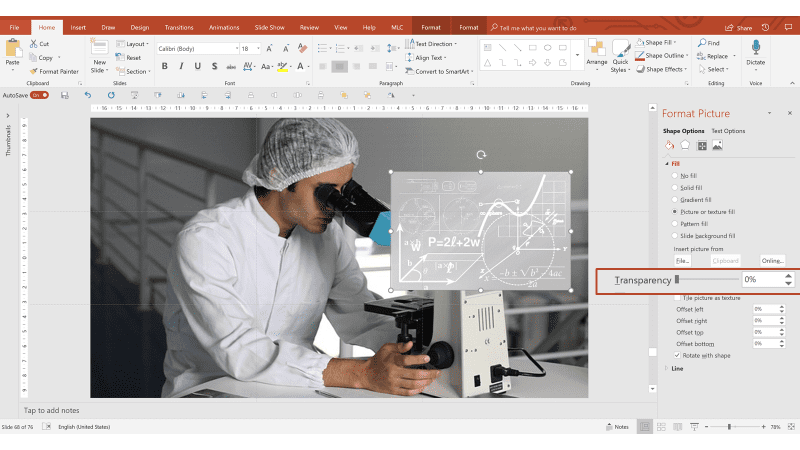This screenshot has height=450, width=800.
Task: Open Text Options in Format Picture
Action: pos(728,131)
